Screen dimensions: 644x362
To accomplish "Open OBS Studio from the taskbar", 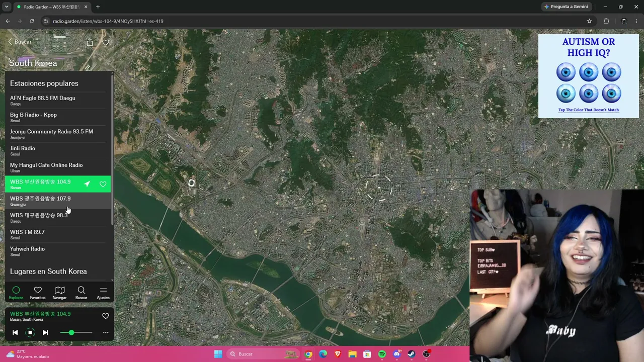I will pos(427,354).
